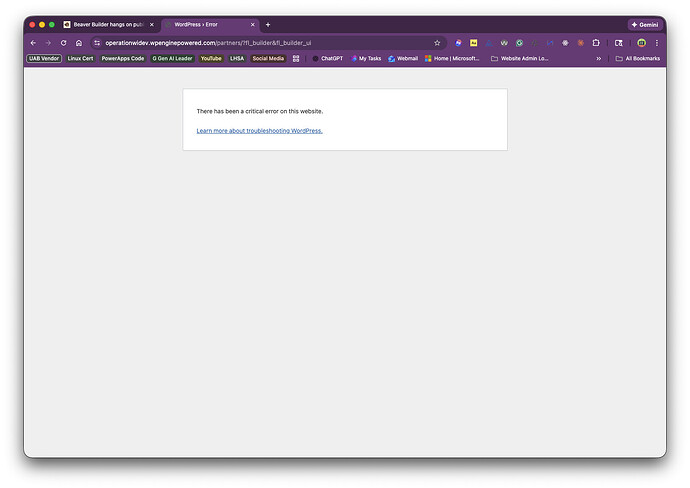Open the Chrome three-dot menu
690x488 pixels.
pos(656,43)
